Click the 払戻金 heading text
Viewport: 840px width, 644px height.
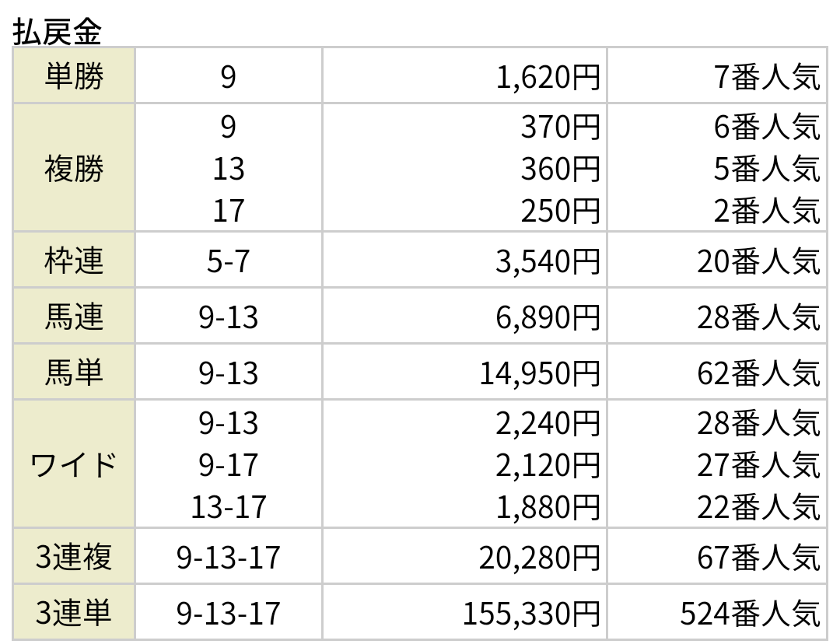pyautogui.click(x=57, y=32)
